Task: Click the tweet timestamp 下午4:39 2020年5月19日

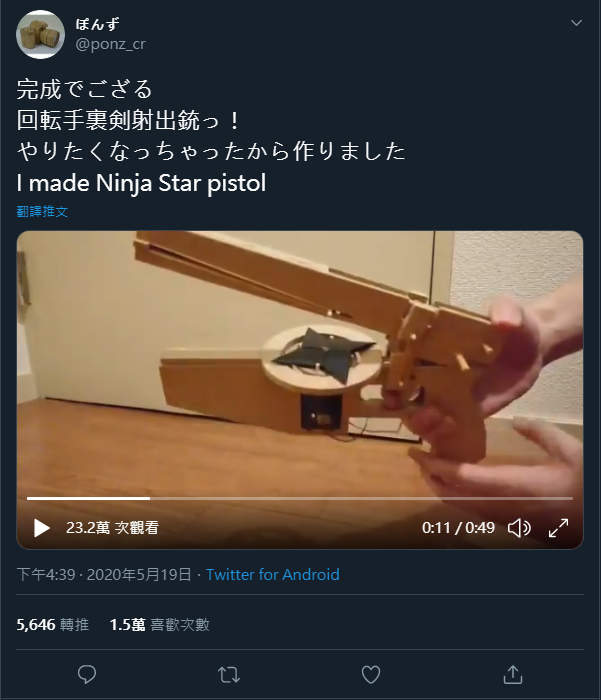Action: (x=104, y=574)
